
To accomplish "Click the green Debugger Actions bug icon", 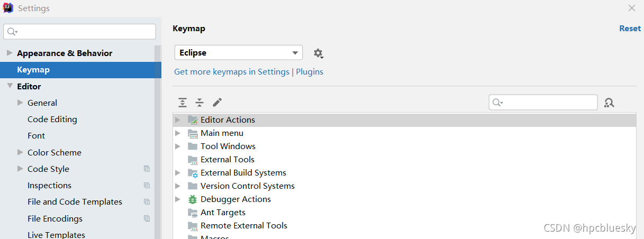I will [x=193, y=199].
